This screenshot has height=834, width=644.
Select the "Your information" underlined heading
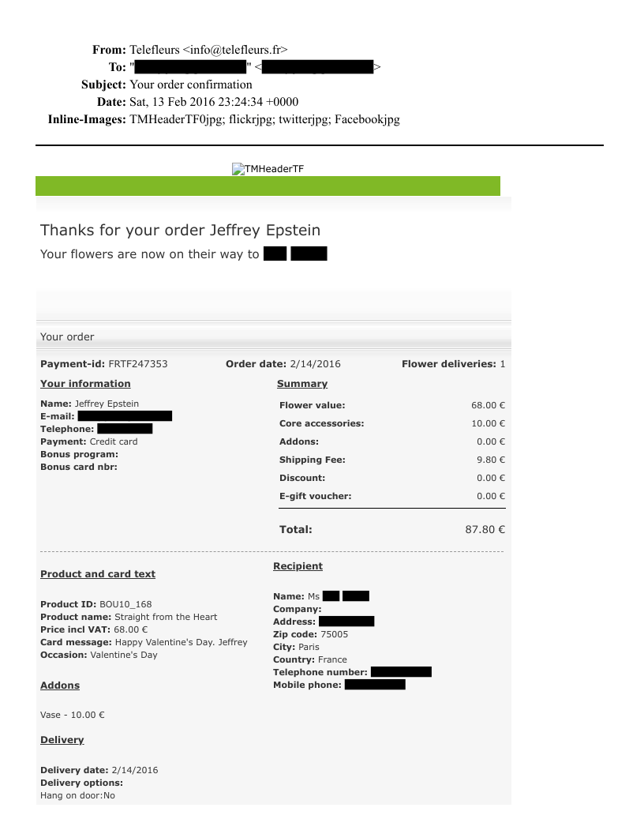click(85, 384)
